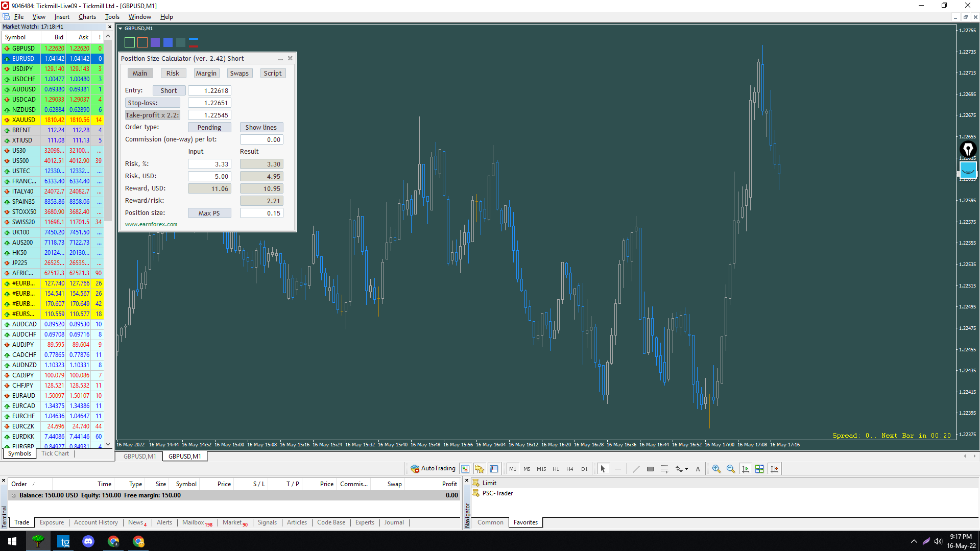Click the Stop-loss button
980x551 pixels.
(153, 103)
